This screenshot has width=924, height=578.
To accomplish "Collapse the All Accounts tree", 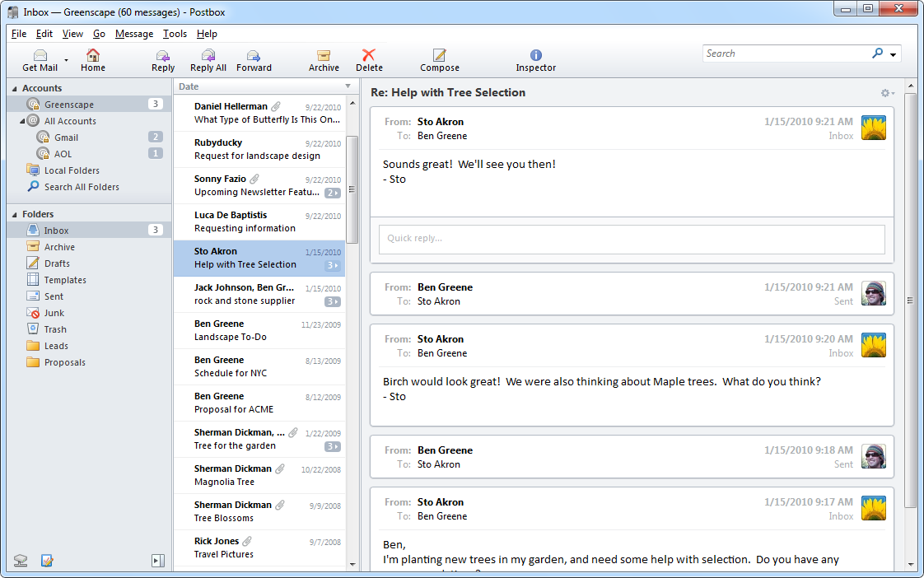I will coord(23,121).
